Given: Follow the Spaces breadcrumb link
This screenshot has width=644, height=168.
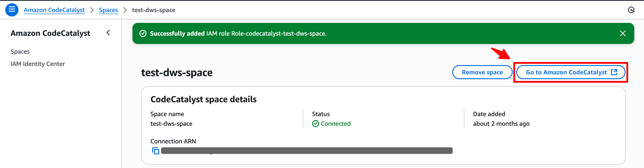Looking at the screenshot, I should pos(108,10).
